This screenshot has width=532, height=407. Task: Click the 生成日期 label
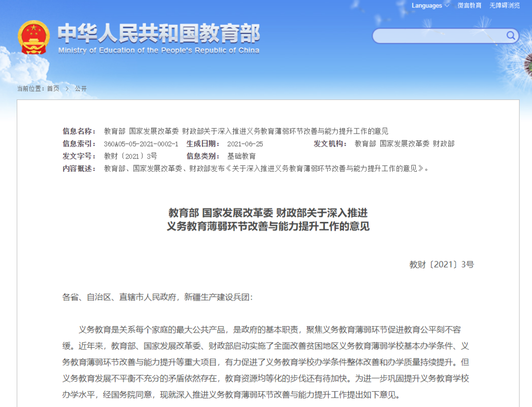203,144
